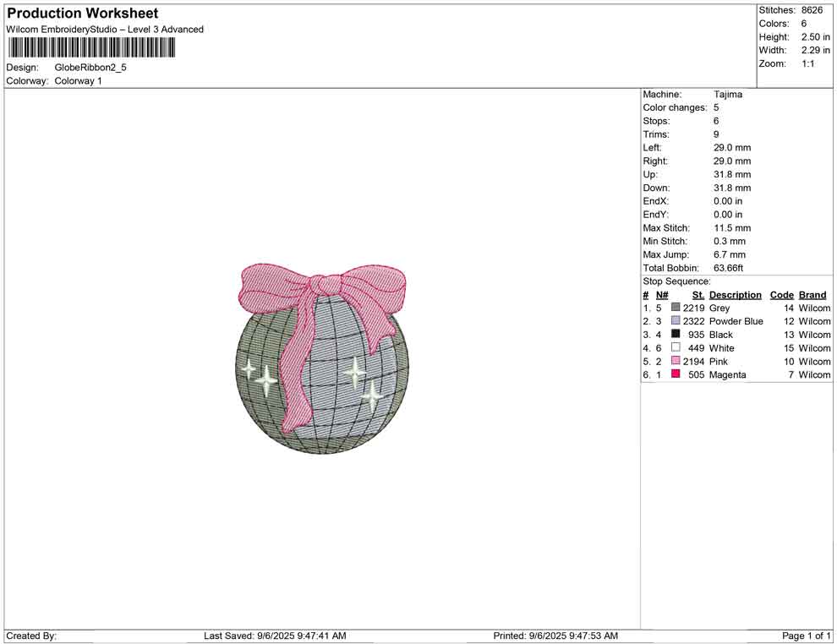The width and height of the screenshot is (837, 644).
Task: Click the stitch count 2194 in Pink row
Action: click(693, 361)
